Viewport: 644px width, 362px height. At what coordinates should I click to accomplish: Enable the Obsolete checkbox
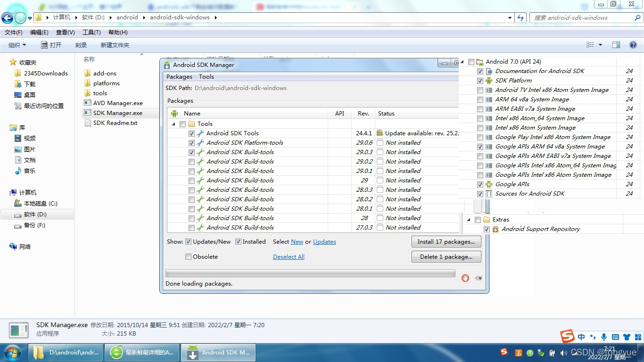tap(189, 257)
